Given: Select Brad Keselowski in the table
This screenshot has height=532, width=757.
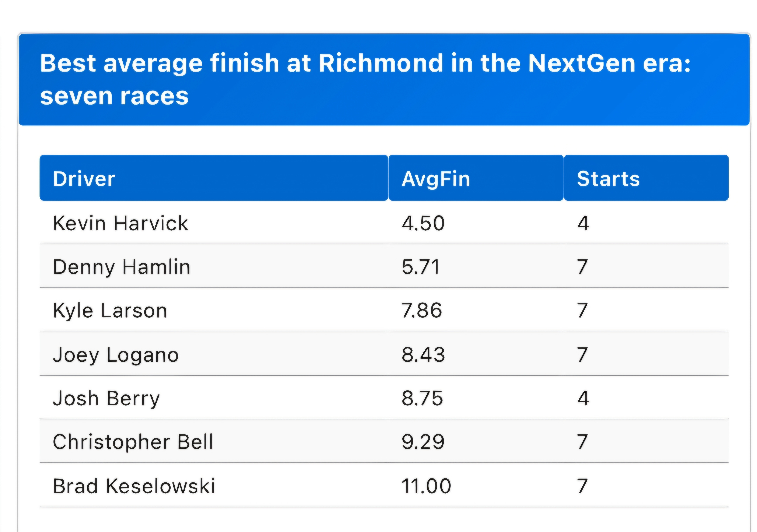Looking at the screenshot, I should (134, 486).
